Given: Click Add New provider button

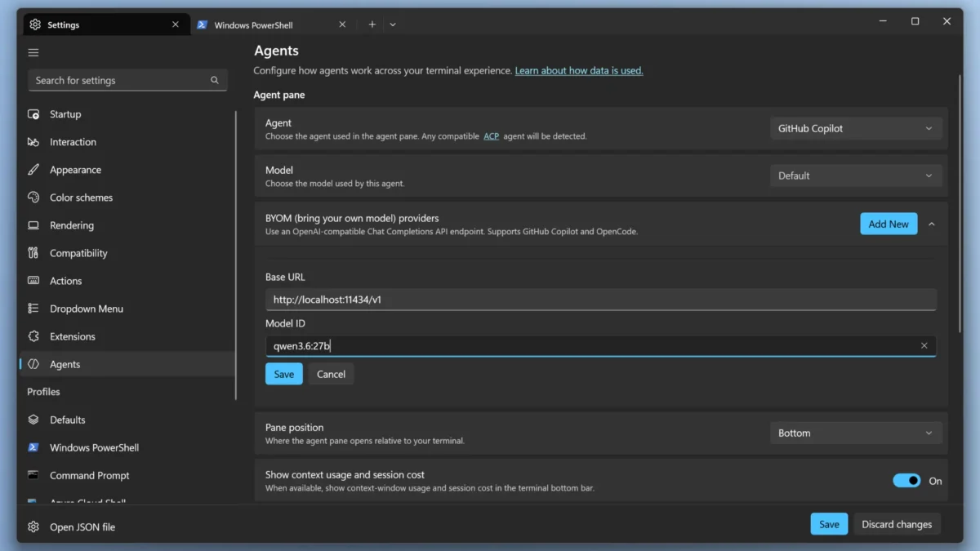Looking at the screenshot, I should point(889,224).
